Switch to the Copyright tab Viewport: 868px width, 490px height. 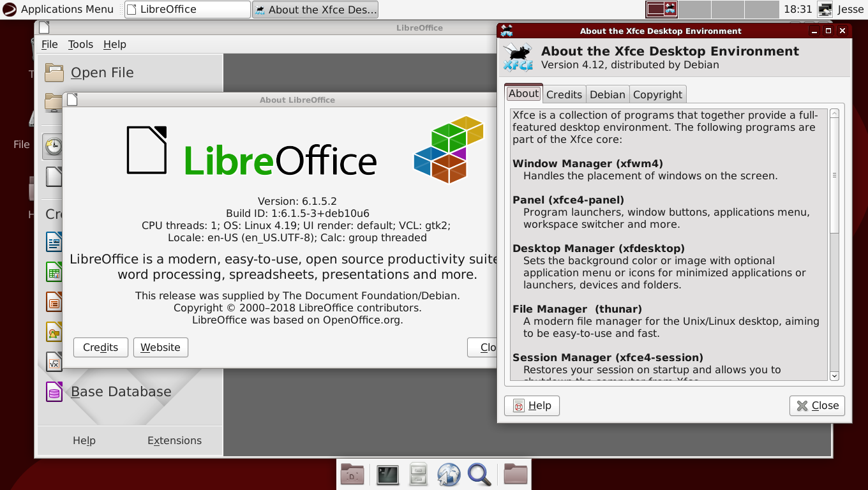click(x=657, y=94)
